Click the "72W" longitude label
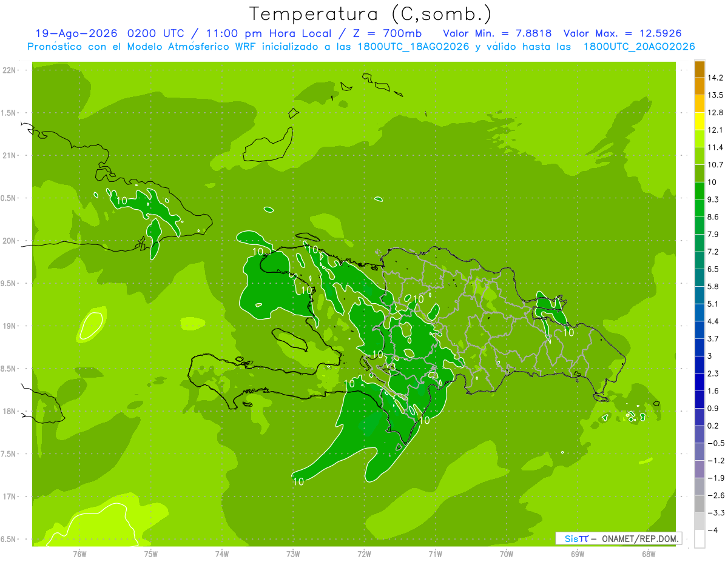This screenshot has width=728, height=562. pyautogui.click(x=364, y=554)
